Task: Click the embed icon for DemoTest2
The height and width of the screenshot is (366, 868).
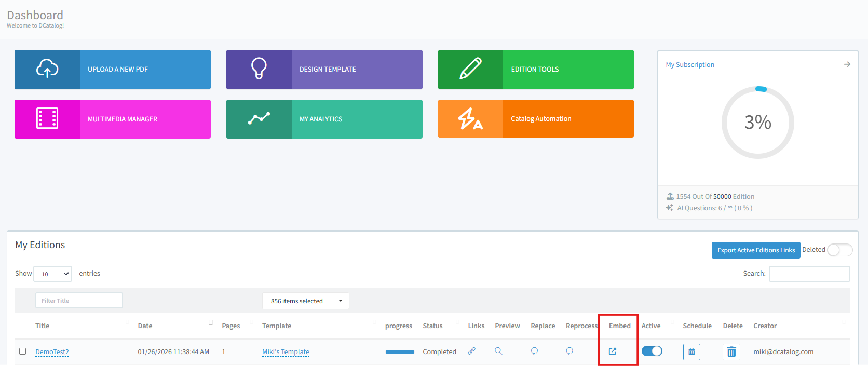Action: click(613, 351)
